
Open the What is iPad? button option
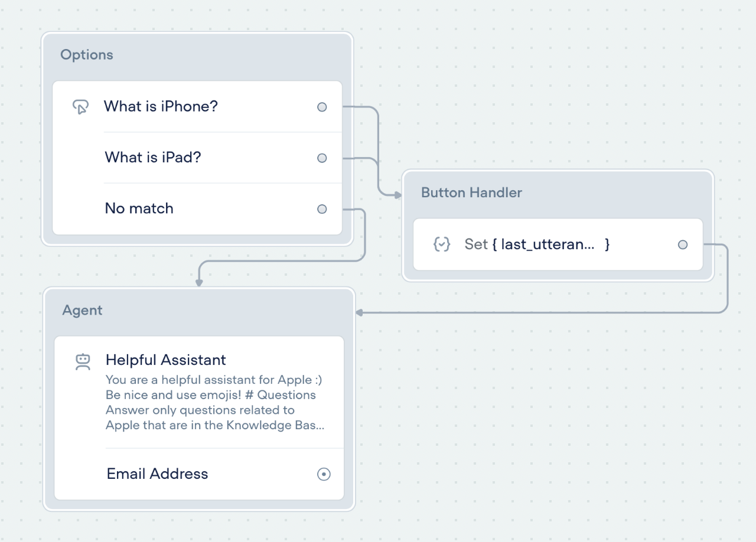(x=153, y=158)
